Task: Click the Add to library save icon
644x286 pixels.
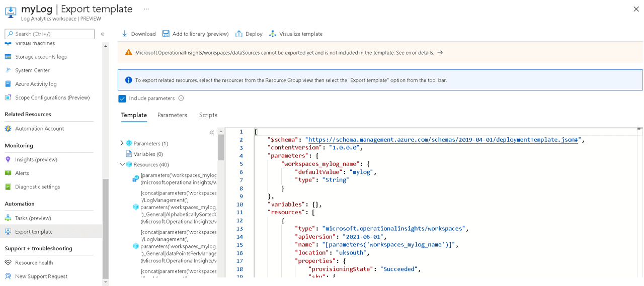Action: [x=166, y=34]
